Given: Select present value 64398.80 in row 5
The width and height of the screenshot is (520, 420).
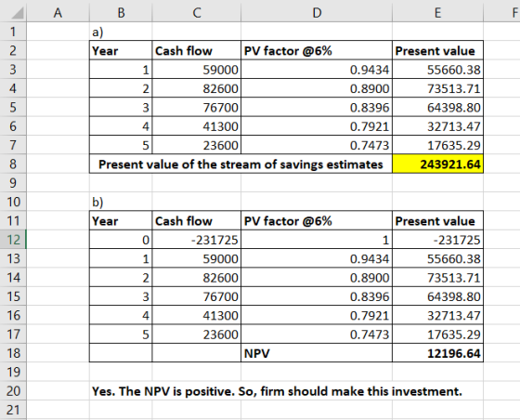Looking at the screenshot, I should click(437, 108).
